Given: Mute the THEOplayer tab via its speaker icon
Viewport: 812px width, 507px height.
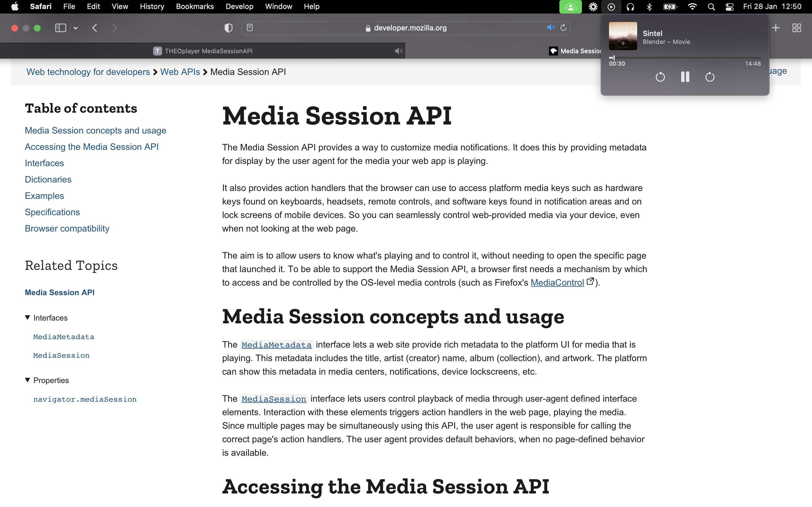Looking at the screenshot, I should 398,51.
